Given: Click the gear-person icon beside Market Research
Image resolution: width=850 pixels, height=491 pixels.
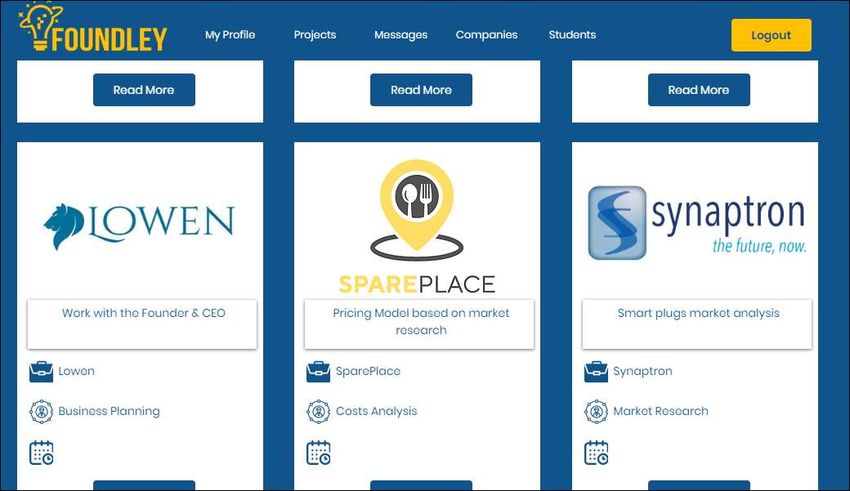Looking at the screenshot, I should pos(596,411).
